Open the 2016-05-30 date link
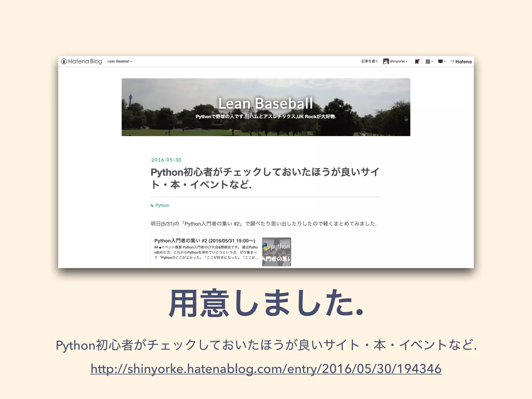This screenshot has width=532, height=399. 166,160
